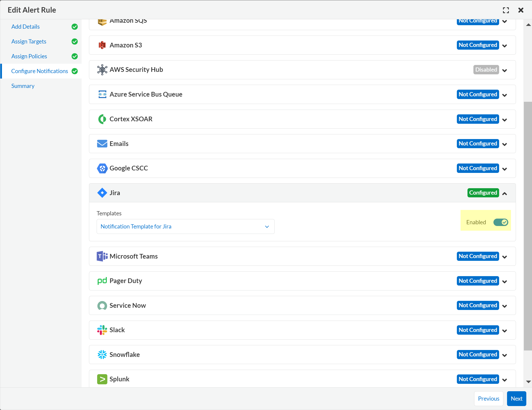Go to the Assign Policies step
This screenshot has height=410, width=532.
coord(29,56)
